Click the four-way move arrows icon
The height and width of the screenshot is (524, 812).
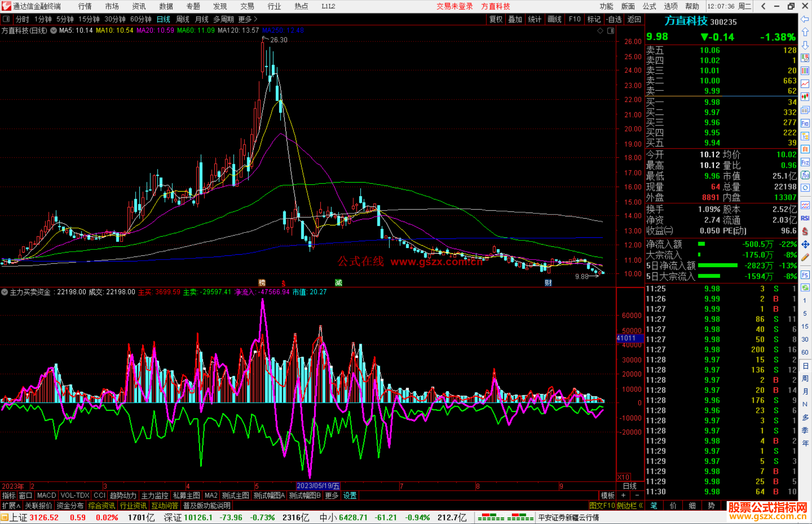(x=805, y=245)
